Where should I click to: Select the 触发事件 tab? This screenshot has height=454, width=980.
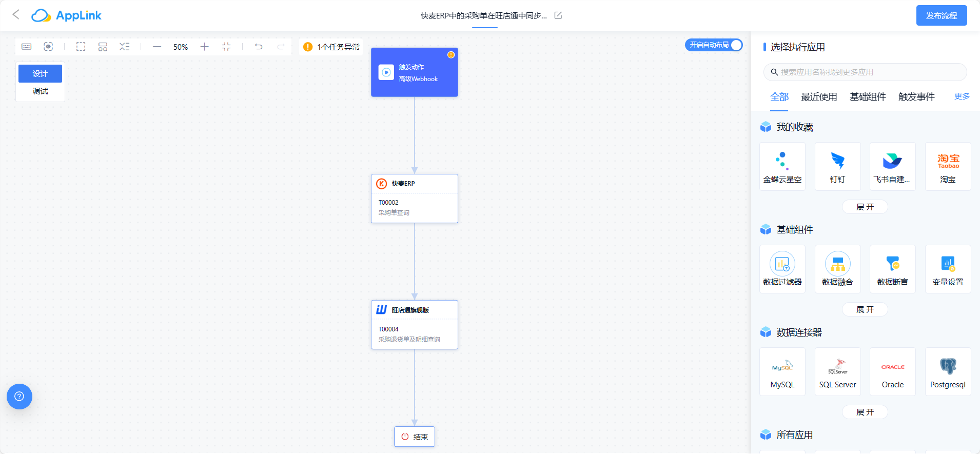tap(916, 97)
